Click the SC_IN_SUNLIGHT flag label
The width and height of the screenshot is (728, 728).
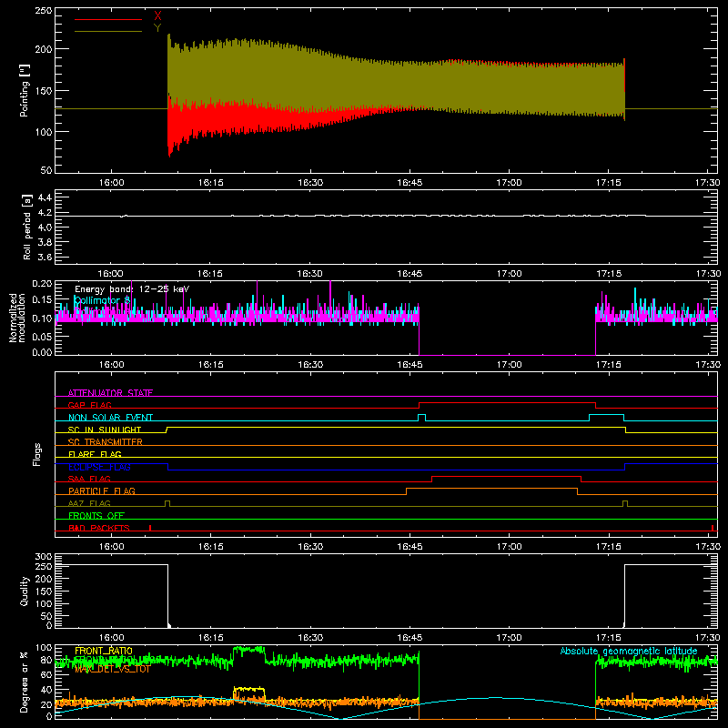tap(105, 430)
